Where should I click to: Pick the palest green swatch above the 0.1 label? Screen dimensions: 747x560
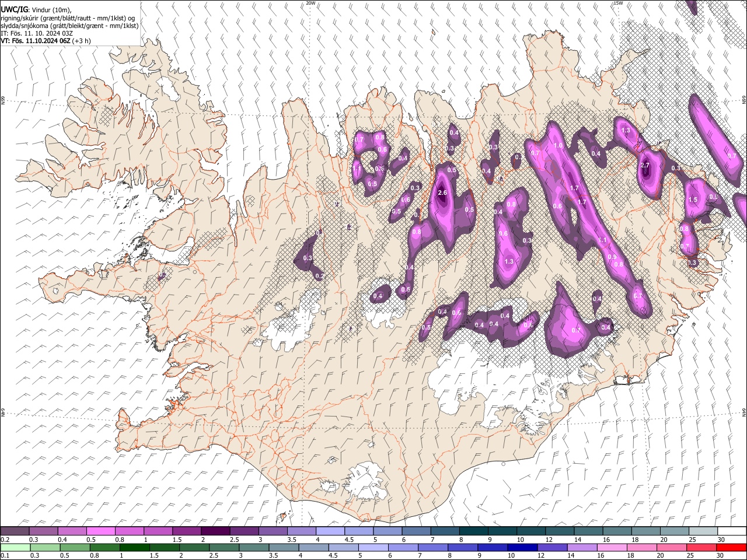[15, 547]
